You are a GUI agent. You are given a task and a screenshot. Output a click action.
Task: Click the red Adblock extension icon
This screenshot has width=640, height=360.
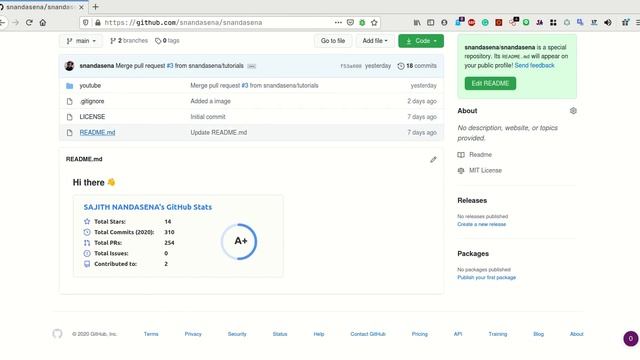click(471, 22)
